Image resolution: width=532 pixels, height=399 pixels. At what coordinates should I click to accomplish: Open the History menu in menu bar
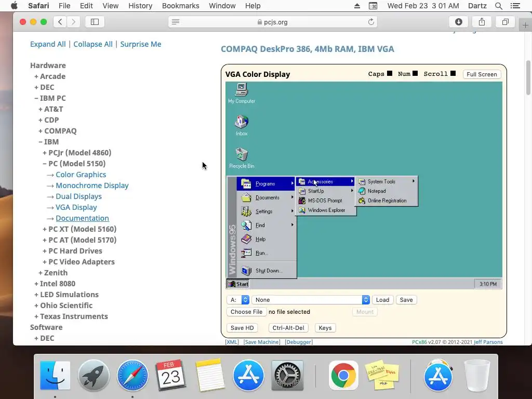pos(140,6)
